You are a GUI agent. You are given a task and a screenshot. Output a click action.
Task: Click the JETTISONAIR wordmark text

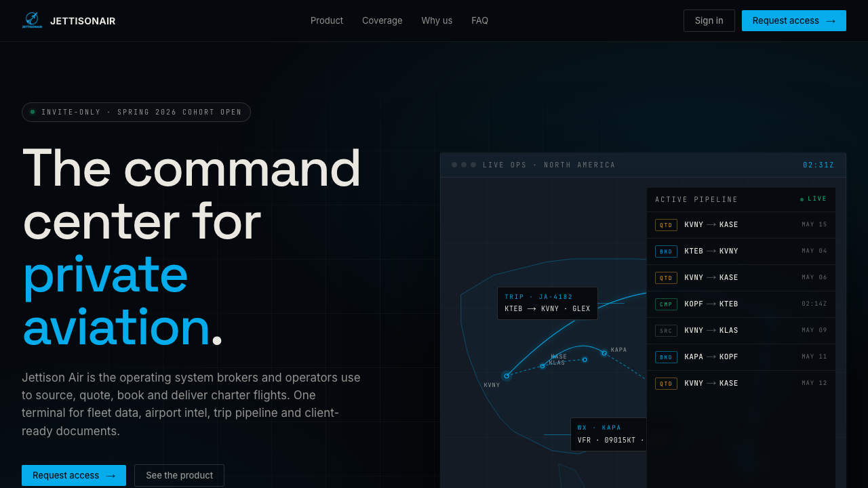coord(83,21)
